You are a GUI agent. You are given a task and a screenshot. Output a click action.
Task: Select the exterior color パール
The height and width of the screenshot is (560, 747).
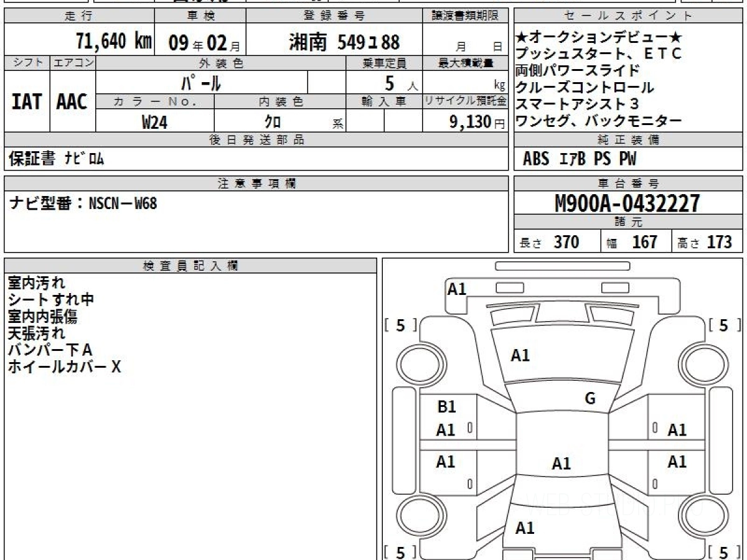[x=200, y=82]
